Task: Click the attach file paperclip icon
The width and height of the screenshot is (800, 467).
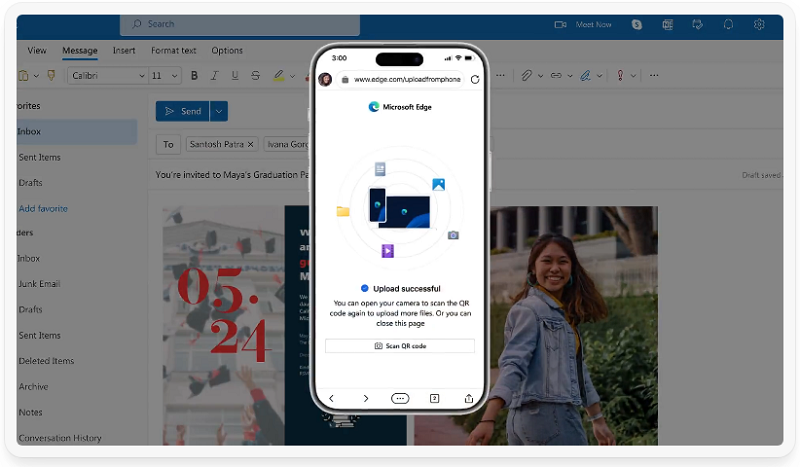Action: coord(526,75)
